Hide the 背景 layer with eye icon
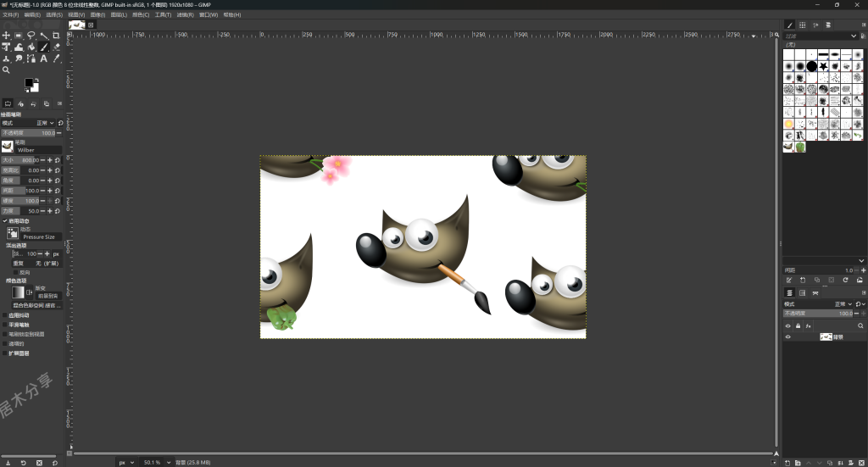 coord(787,337)
